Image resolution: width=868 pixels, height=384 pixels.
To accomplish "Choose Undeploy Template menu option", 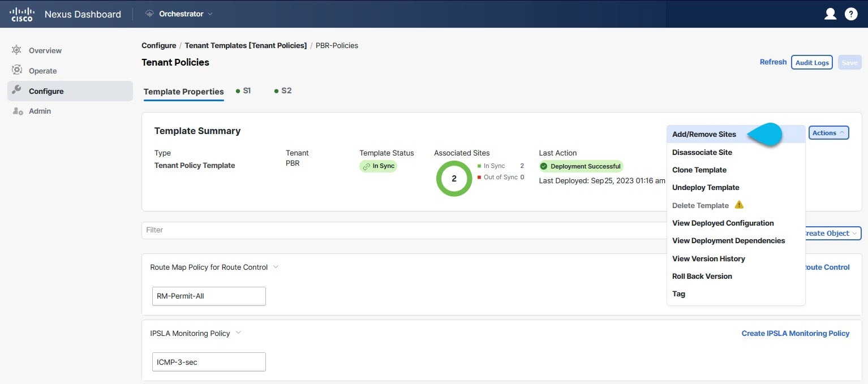I will click(736, 187).
